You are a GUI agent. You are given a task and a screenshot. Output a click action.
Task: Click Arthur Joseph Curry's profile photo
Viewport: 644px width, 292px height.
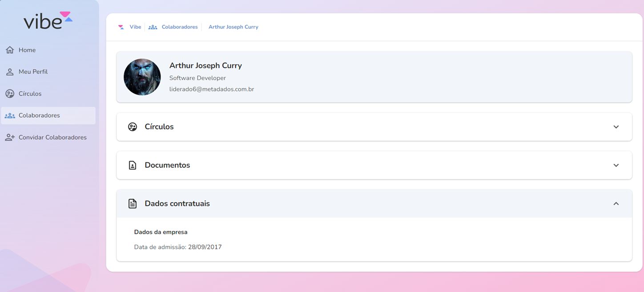tap(142, 77)
